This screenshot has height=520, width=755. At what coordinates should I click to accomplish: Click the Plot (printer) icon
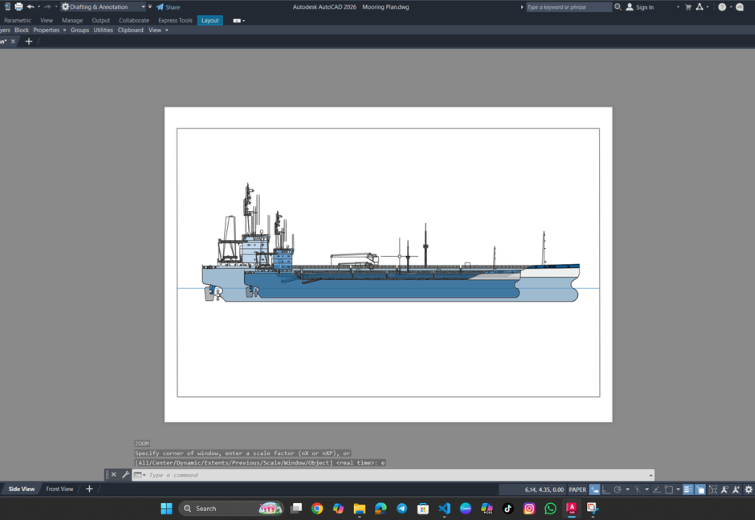pos(18,7)
